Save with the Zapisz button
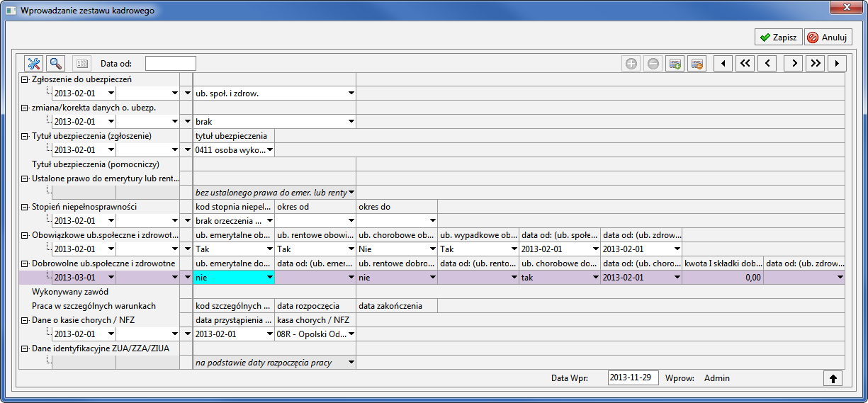The height and width of the screenshot is (403, 868). click(778, 37)
